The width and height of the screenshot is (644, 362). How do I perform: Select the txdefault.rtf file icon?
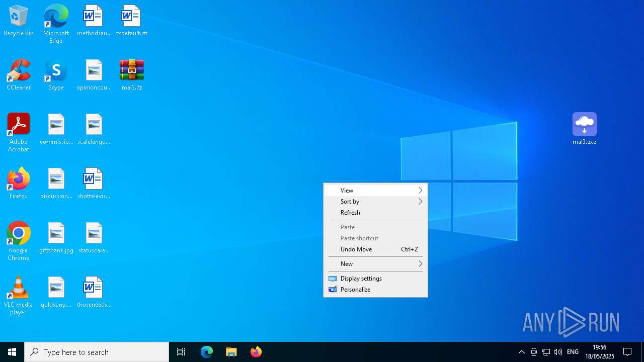click(x=132, y=21)
